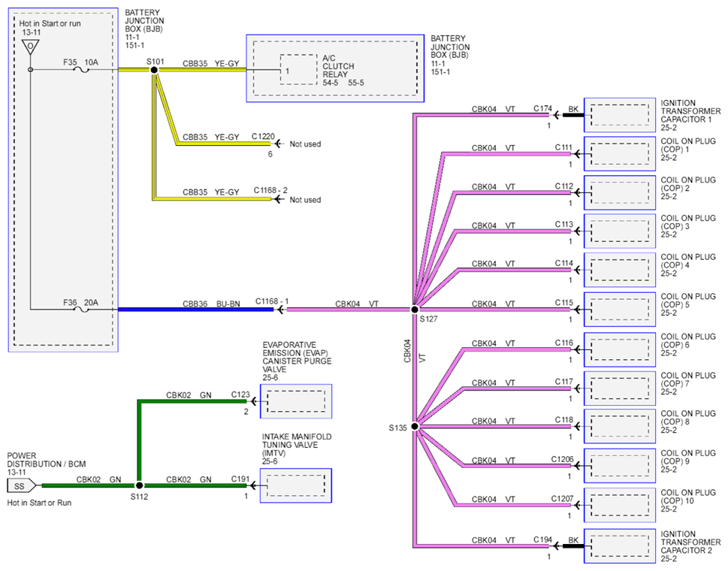The height and width of the screenshot is (571, 728).
Task: Click the SS power distribution arrow
Action: [x=21, y=486]
